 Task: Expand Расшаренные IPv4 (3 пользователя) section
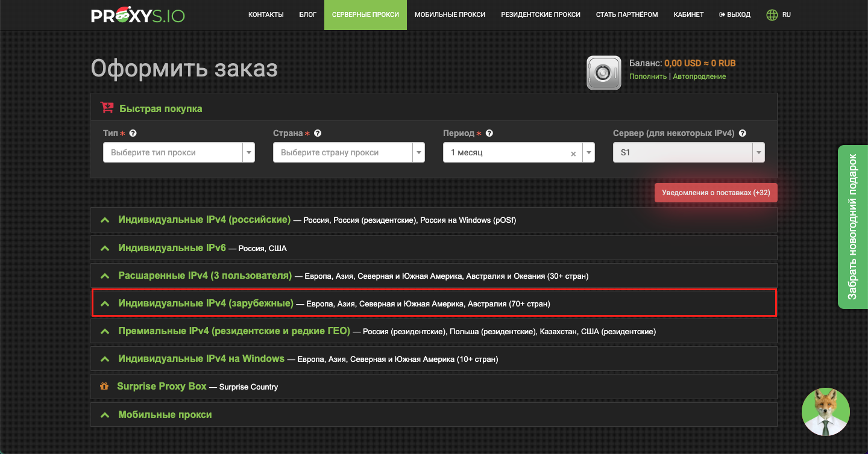coord(434,276)
